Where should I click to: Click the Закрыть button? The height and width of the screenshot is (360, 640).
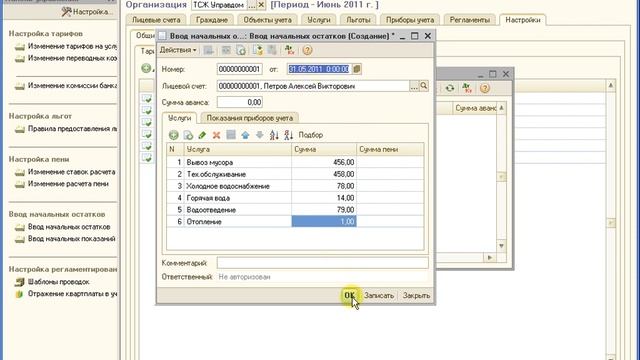coord(416,296)
